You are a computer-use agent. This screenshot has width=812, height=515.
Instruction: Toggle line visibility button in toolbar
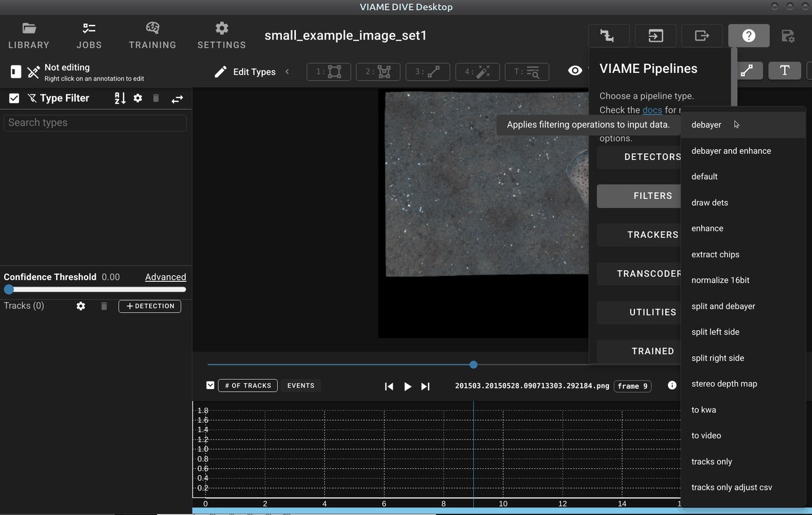pos(746,70)
